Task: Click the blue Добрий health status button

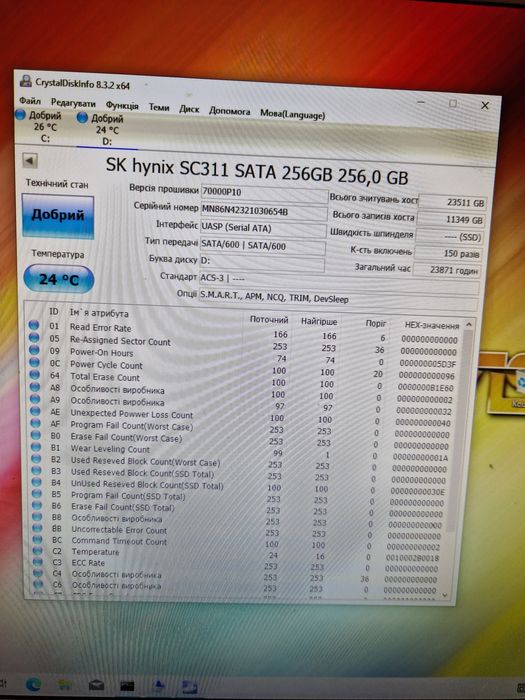Action: (x=58, y=216)
